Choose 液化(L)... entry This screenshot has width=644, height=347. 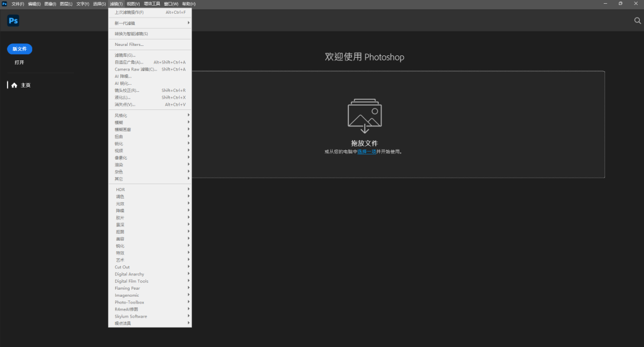click(x=150, y=97)
